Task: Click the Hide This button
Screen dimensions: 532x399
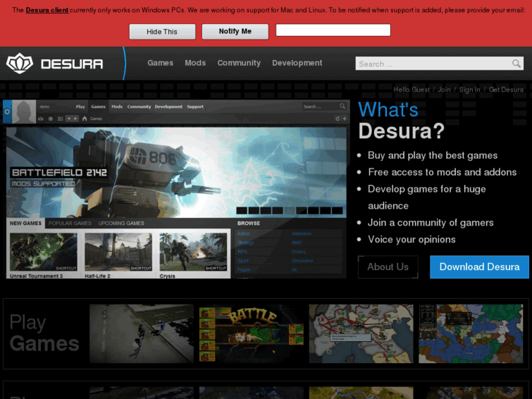Action: 162,31
